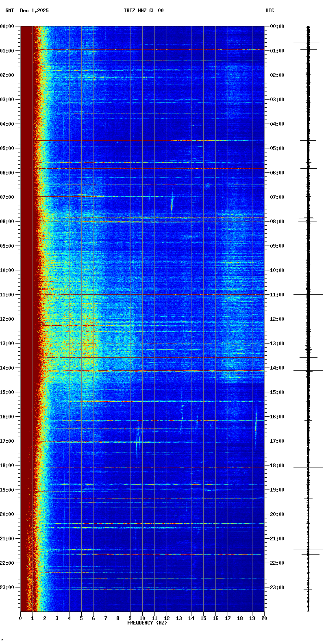The height and width of the screenshot is (644, 326).
Task: Select the 18:00 marker on right axis
Action: 277,466
